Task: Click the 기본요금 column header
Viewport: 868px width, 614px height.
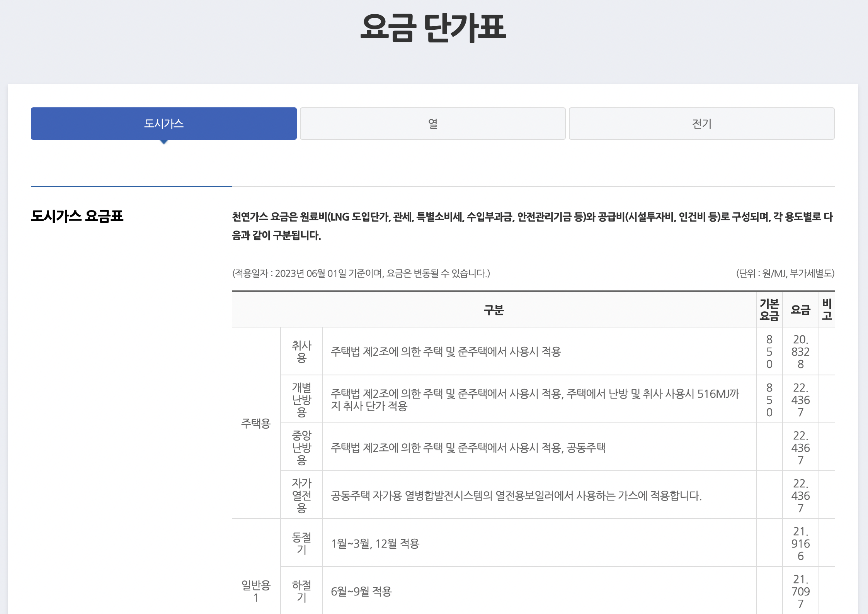Action: (769, 310)
